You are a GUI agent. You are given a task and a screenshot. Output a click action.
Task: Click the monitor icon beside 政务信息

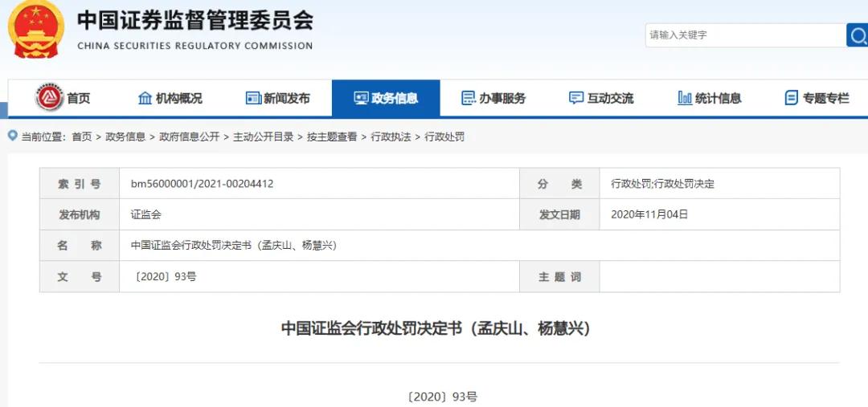[x=361, y=99]
